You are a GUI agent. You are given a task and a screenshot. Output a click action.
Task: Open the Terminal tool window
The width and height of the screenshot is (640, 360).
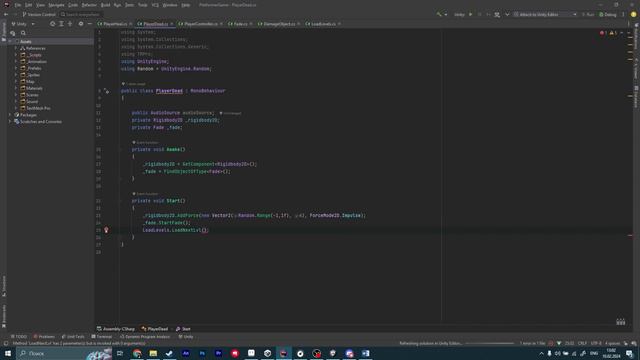pos(102,337)
